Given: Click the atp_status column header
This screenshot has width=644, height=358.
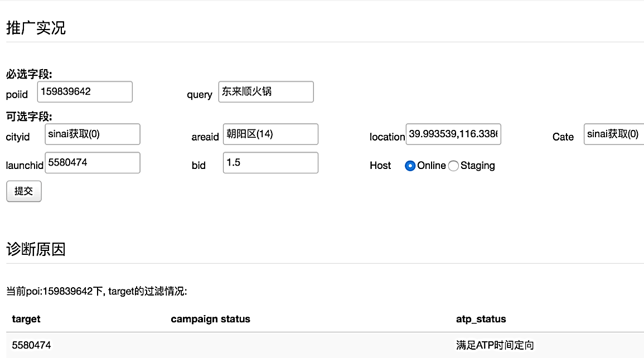Looking at the screenshot, I should tap(481, 319).
